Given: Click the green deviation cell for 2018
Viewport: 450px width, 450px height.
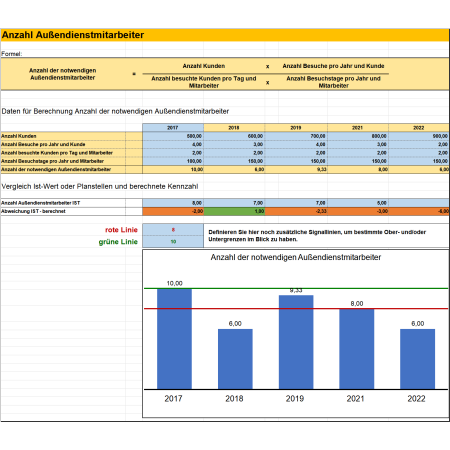Looking at the screenshot, I should [x=234, y=211].
